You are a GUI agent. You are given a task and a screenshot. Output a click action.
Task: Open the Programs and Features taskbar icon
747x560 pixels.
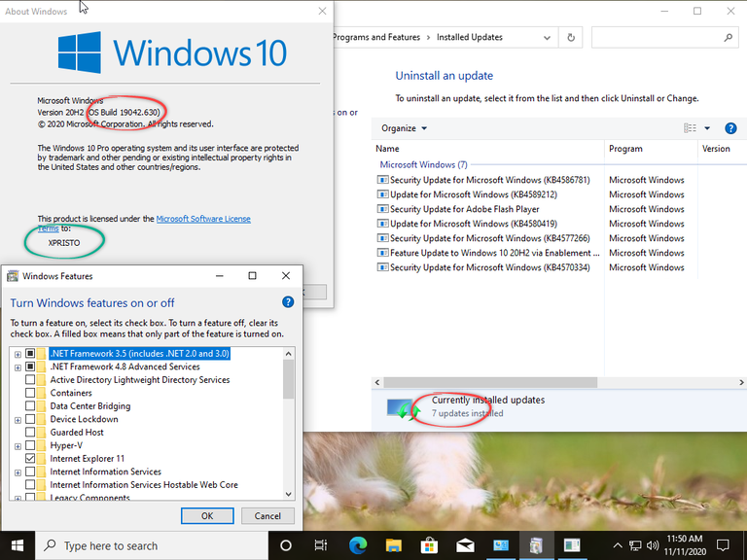(501, 545)
